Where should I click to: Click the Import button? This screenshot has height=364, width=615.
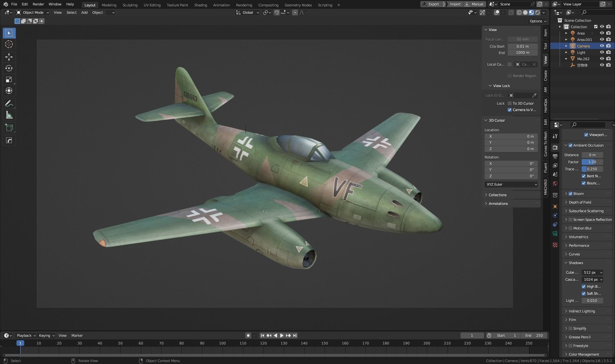tap(453, 4)
